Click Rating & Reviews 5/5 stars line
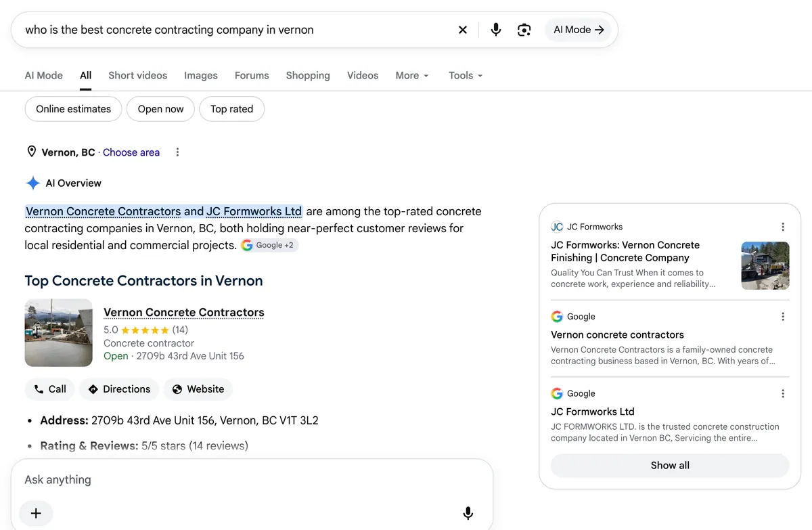This screenshot has width=812, height=530. [x=144, y=445]
